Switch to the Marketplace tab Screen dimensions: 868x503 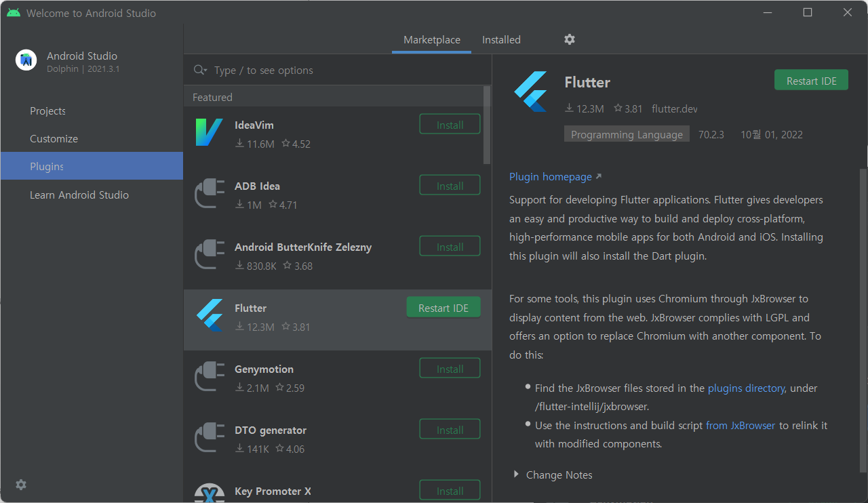point(432,40)
